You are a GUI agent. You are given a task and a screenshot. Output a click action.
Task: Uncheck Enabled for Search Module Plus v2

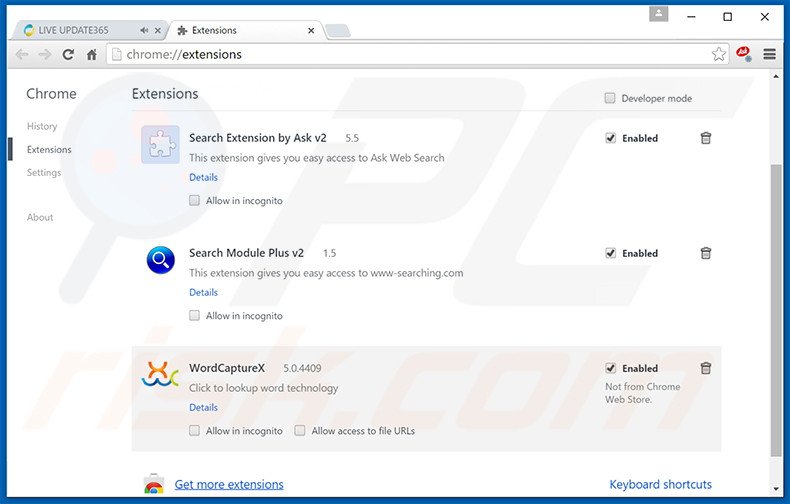pos(610,253)
